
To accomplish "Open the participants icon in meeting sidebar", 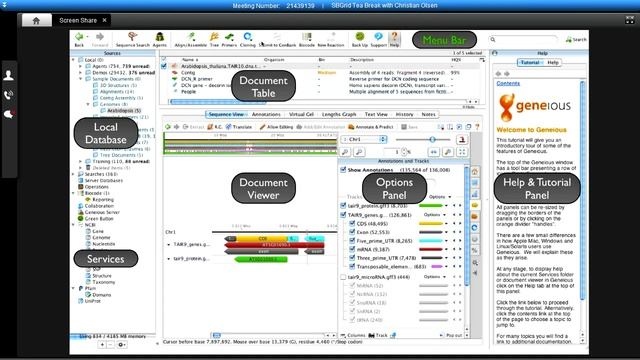I will [x=9, y=75].
